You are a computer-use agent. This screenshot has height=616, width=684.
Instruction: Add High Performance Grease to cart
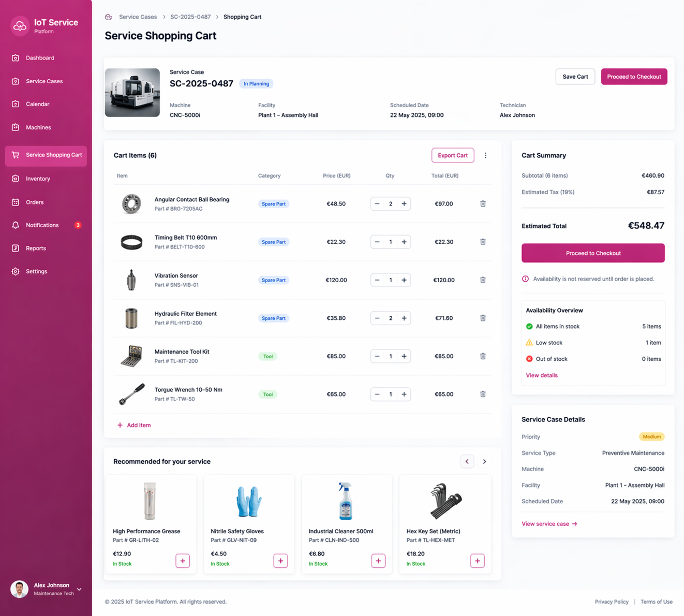pyautogui.click(x=183, y=561)
